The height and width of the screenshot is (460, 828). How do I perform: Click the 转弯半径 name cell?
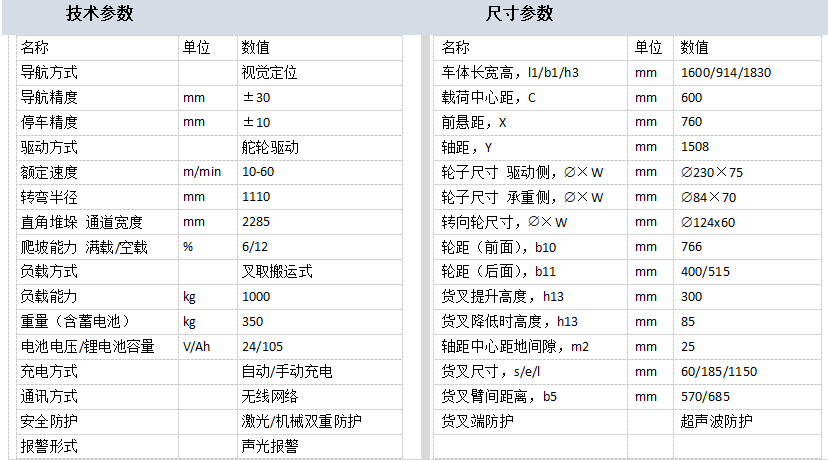[98, 197]
